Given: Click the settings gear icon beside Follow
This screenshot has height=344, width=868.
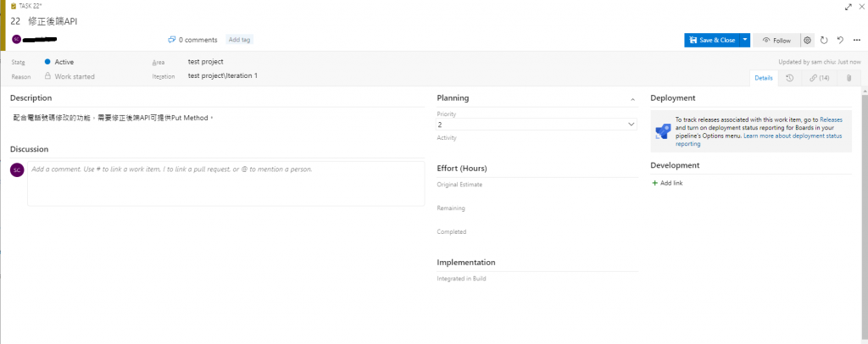Looking at the screenshot, I should click(x=807, y=40).
